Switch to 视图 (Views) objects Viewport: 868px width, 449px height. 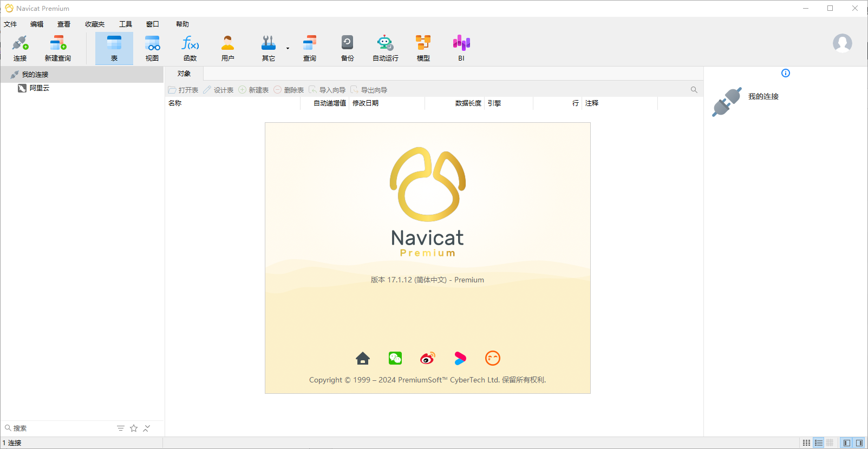(152, 48)
